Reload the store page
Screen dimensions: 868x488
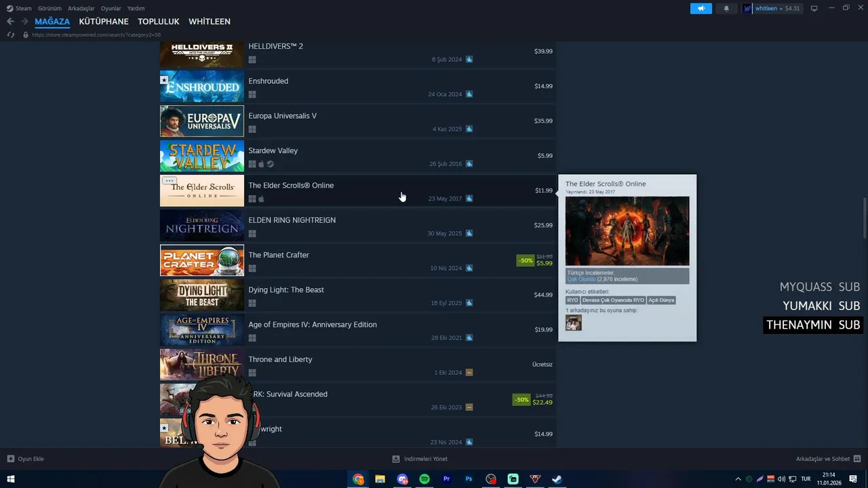(x=11, y=35)
